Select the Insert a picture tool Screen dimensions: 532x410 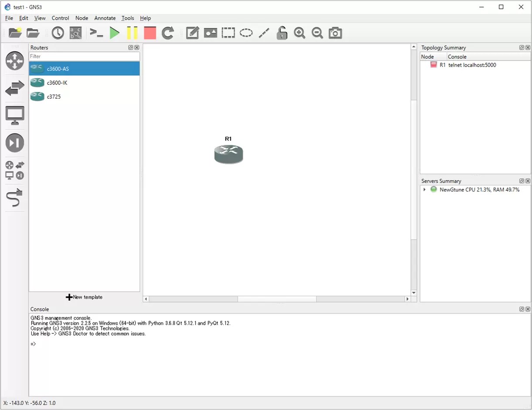(x=210, y=33)
